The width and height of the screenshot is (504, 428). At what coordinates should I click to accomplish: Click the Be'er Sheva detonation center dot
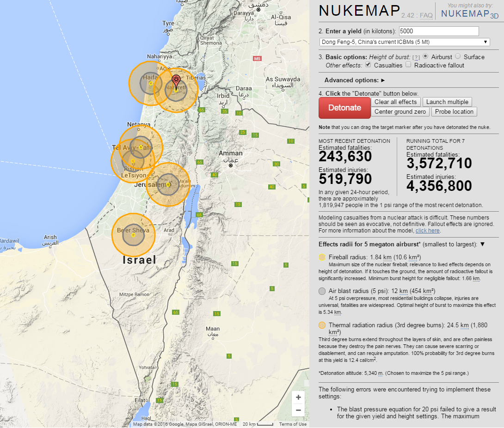[x=133, y=235]
